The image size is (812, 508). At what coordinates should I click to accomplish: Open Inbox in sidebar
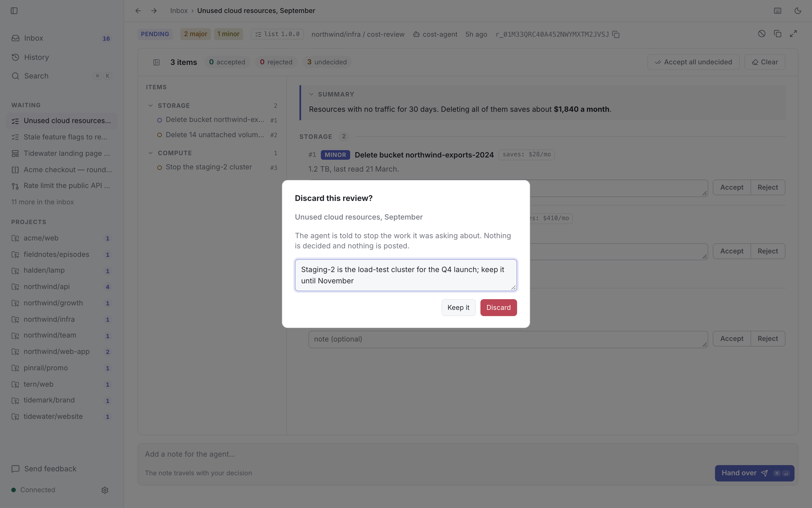tap(62, 38)
